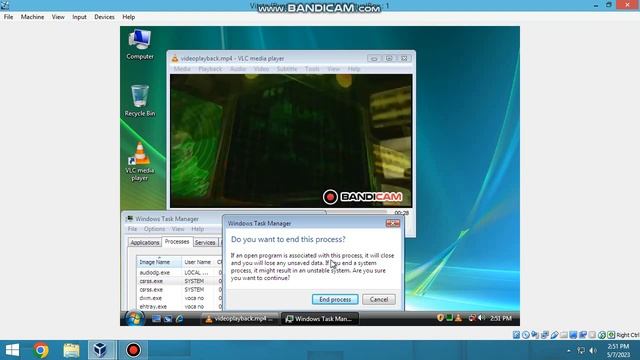Click VirtualBox display status icon
Screen dimensions: 640x360
pos(573,335)
